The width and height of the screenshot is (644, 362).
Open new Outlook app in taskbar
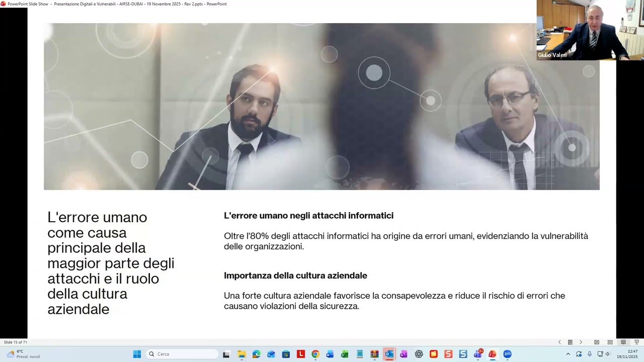coord(271,354)
